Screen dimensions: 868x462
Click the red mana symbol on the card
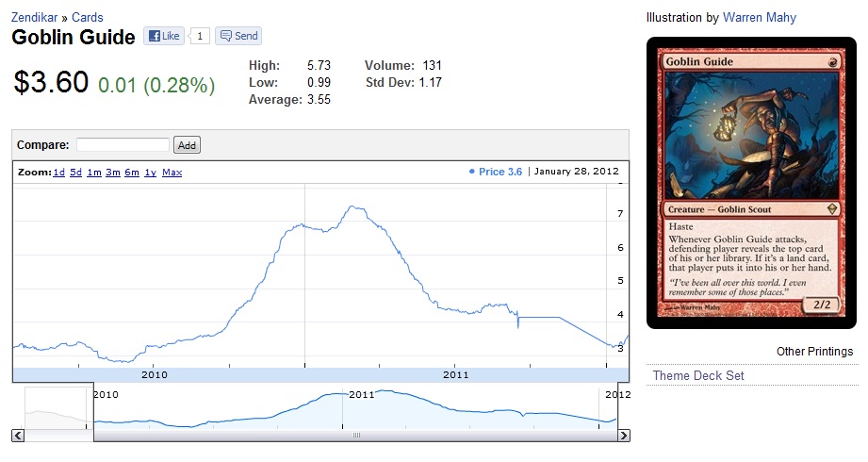click(836, 62)
